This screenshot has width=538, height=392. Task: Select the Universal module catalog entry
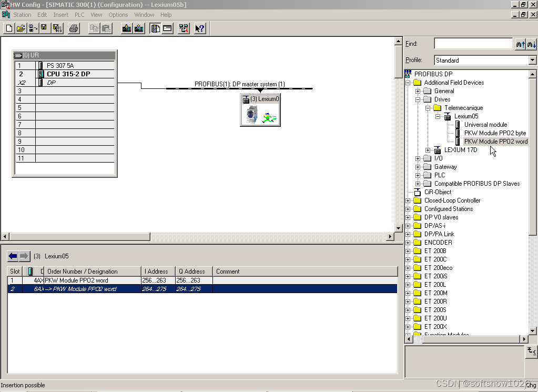(485, 125)
